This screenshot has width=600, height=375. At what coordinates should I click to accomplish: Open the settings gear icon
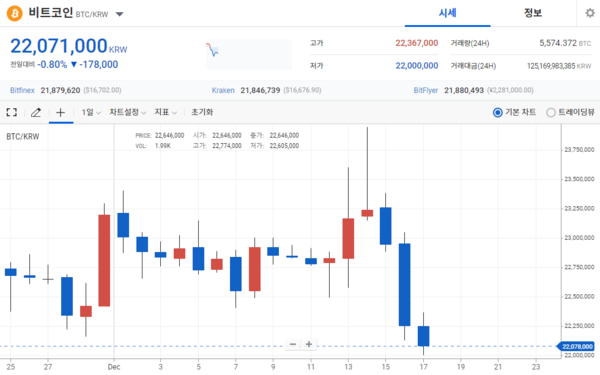click(x=590, y=13)
